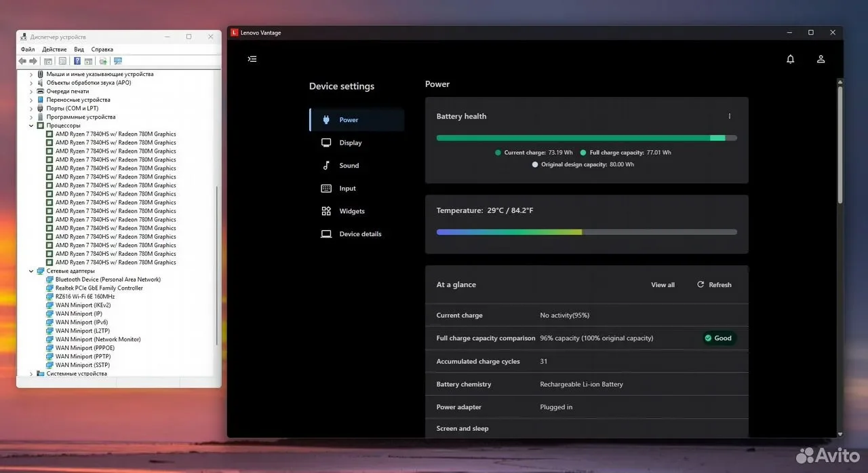Click the Power plug icon in sidebar
The width and height of the screenshot is (868, 473).
point(326,120)
